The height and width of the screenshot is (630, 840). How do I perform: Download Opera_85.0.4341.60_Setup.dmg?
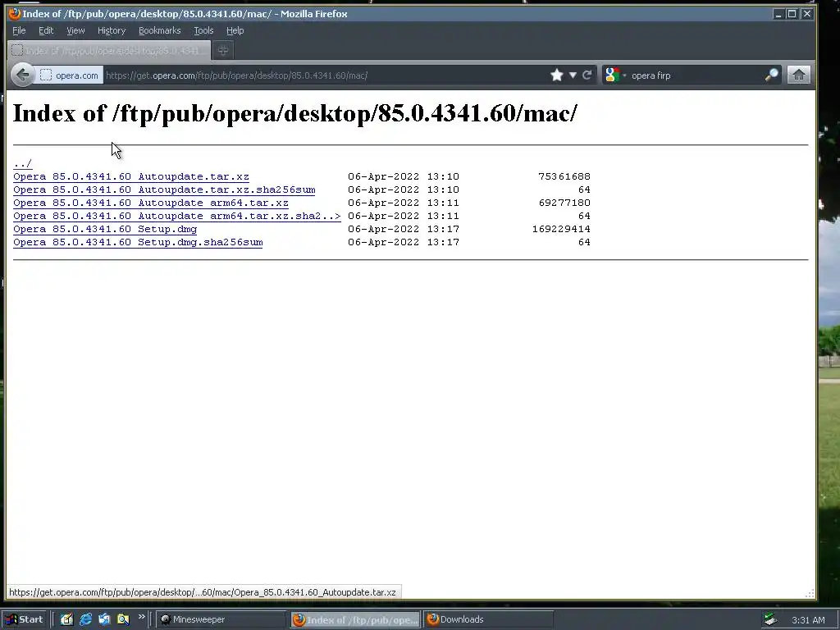(105, 230)
